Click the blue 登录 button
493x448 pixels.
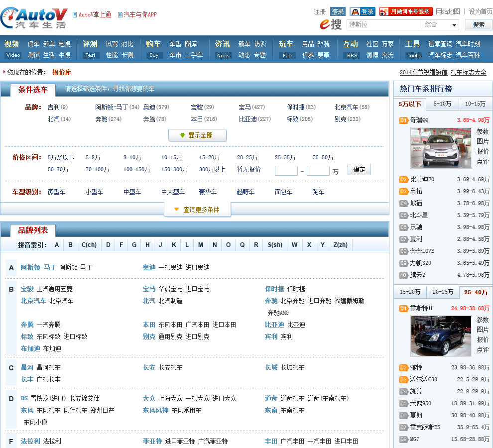pos(338,11)
